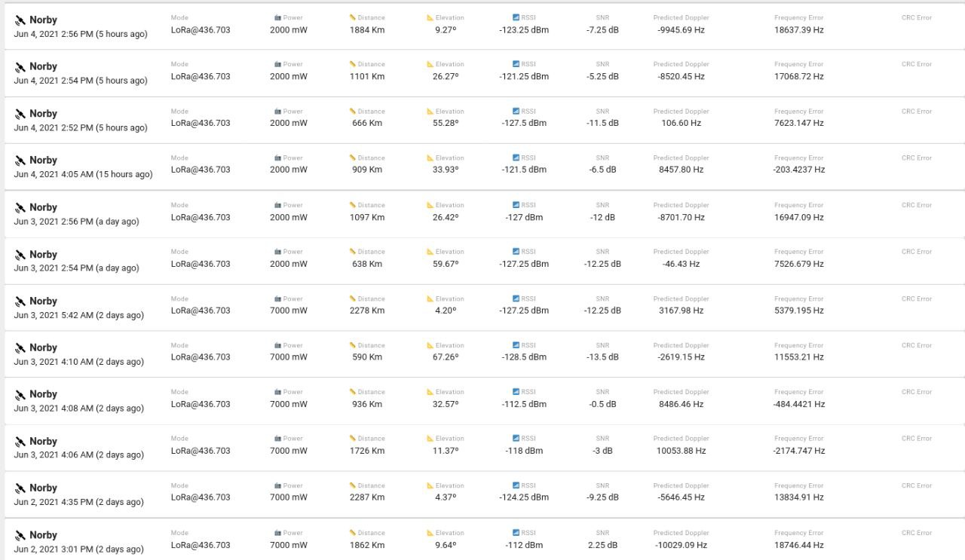Screen dimensions: 965x560
Task: Click Distance icon above 936 Km
Action: click(x=353, y=393)
